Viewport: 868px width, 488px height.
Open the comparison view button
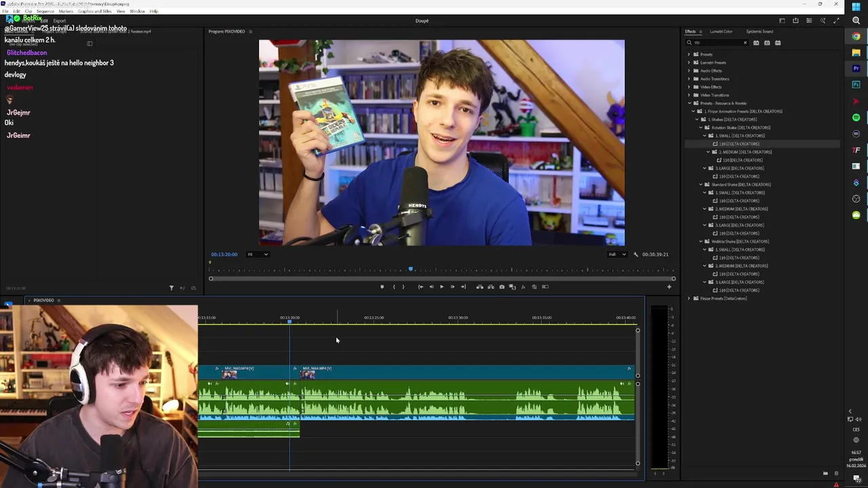point(513,287)
